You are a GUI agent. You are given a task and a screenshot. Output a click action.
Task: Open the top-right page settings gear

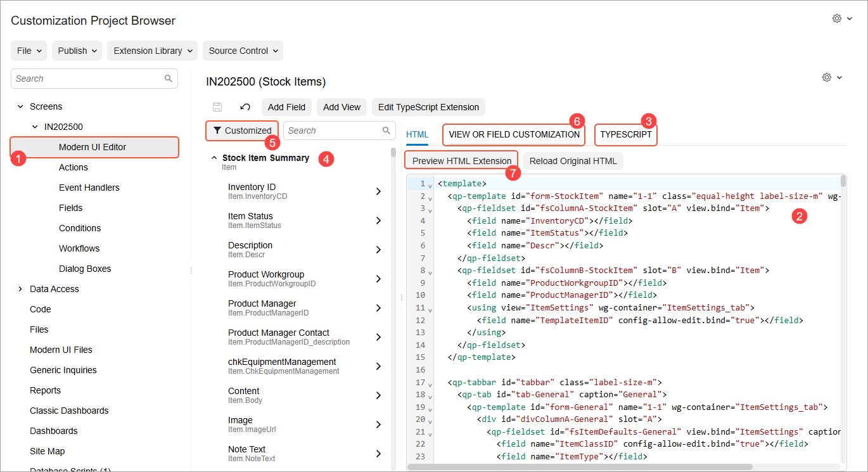tap(837, 19)
